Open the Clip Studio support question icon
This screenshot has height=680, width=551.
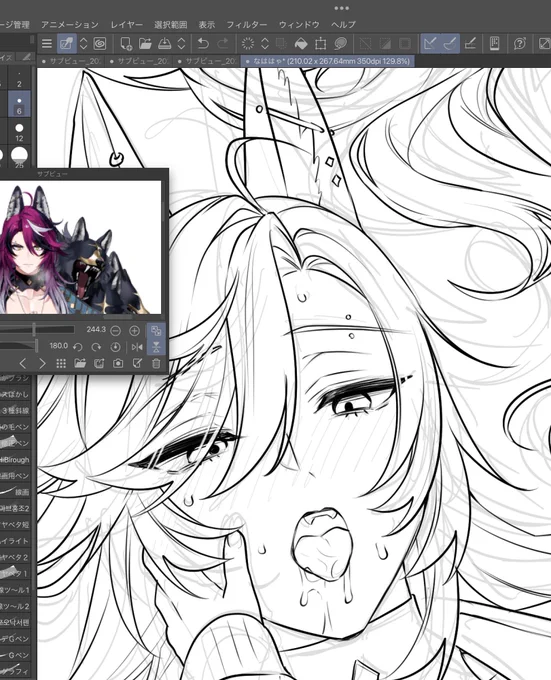(519, 43)
